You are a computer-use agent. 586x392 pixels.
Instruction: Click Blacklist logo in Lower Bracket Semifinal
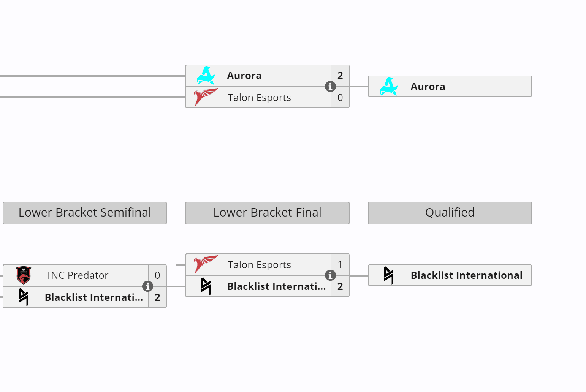click(24, 297)
